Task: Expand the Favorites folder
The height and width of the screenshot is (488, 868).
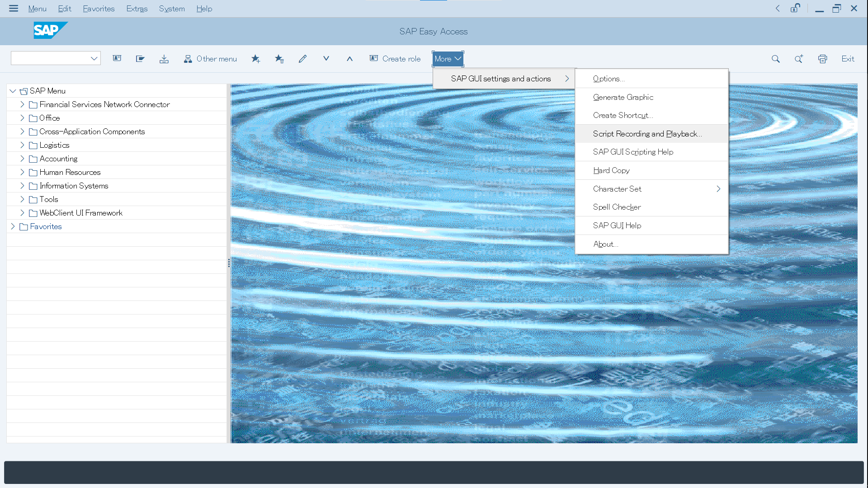Action: [x=13, y=226]
